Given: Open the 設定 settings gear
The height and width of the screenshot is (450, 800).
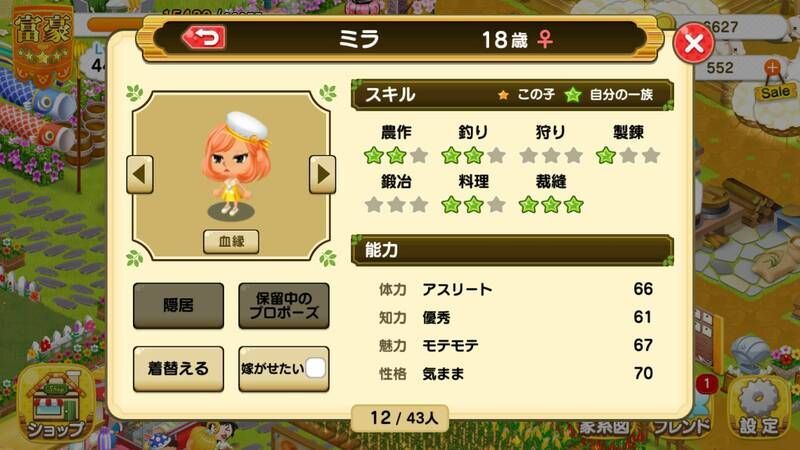Looking at the screenshot, I should tap(759, 410).
